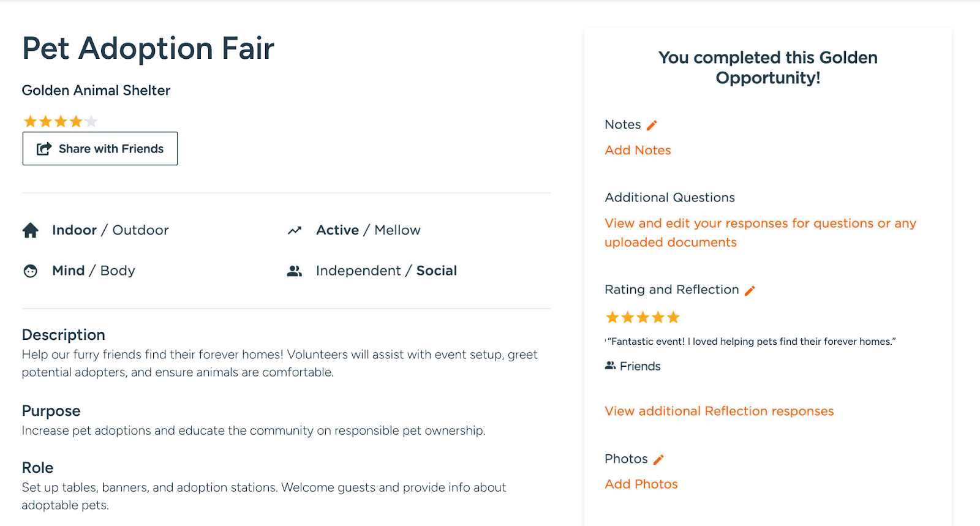Click the four-star rating under Golden Animal Shelter
Image resolution: width=980 pixels, height=526 pixels.
[x=61, y=121]
